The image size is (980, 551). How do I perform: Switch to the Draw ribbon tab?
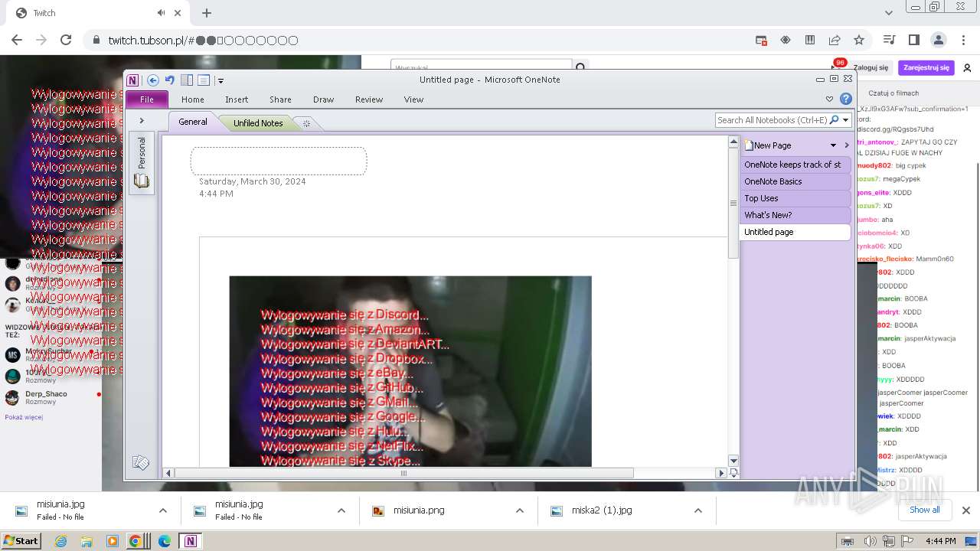(x=323, y=99)
